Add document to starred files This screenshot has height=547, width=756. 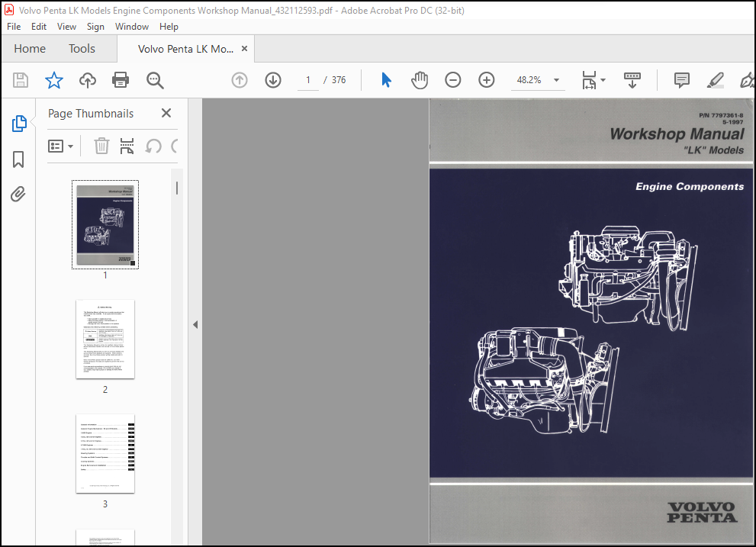coord(54,80)
